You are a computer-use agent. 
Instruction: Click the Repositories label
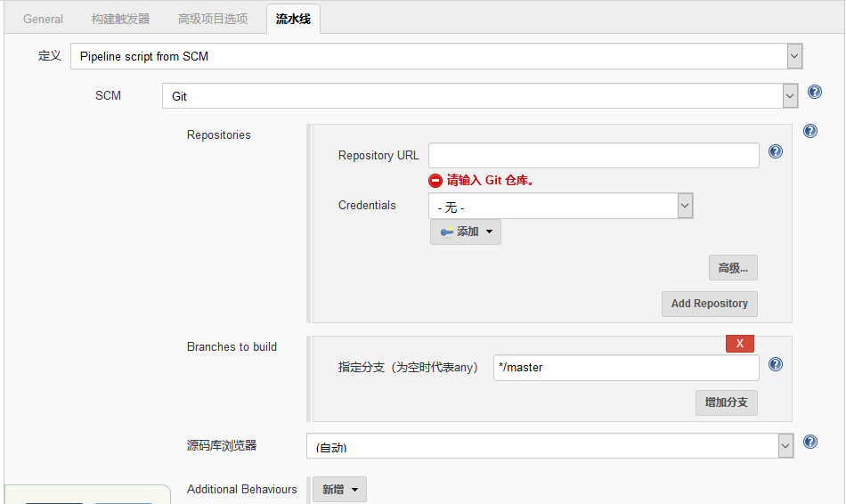click(x=218, y=134)
